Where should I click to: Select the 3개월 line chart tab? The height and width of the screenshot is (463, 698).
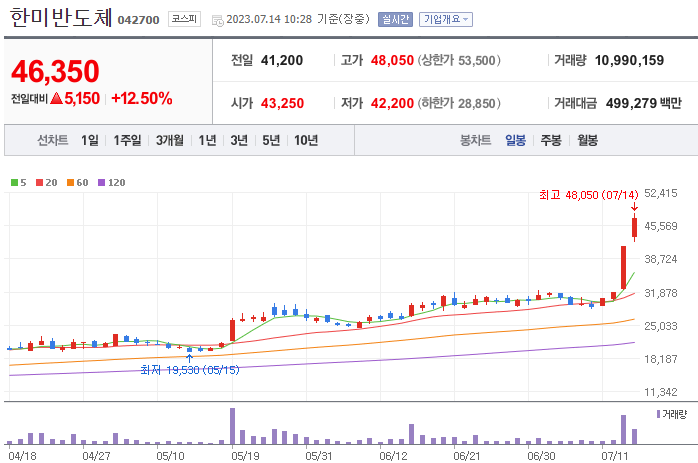(170, 141)
